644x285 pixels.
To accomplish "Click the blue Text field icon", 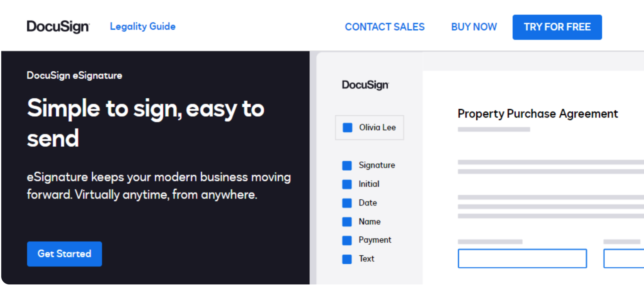I will coord(347,259).
